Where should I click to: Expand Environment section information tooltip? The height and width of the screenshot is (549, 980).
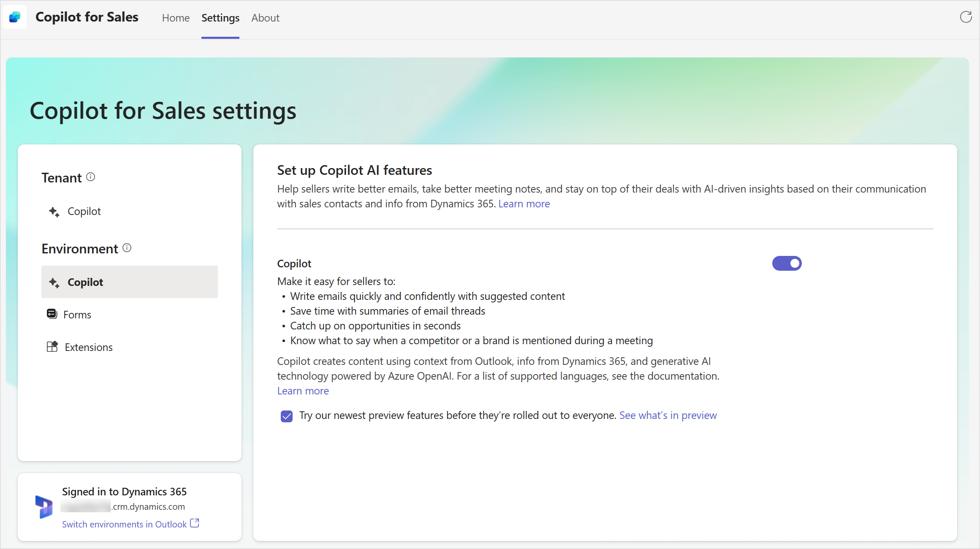click(128, 247)
